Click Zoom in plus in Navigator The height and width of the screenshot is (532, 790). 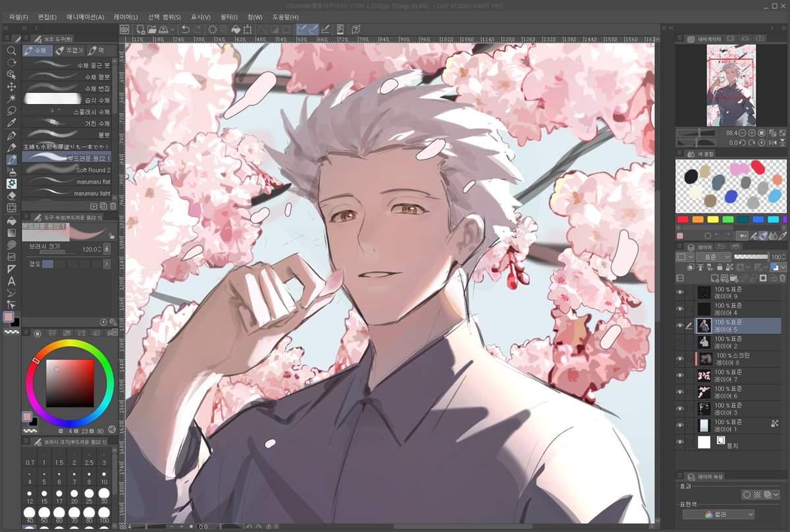(x=752, y=132)
